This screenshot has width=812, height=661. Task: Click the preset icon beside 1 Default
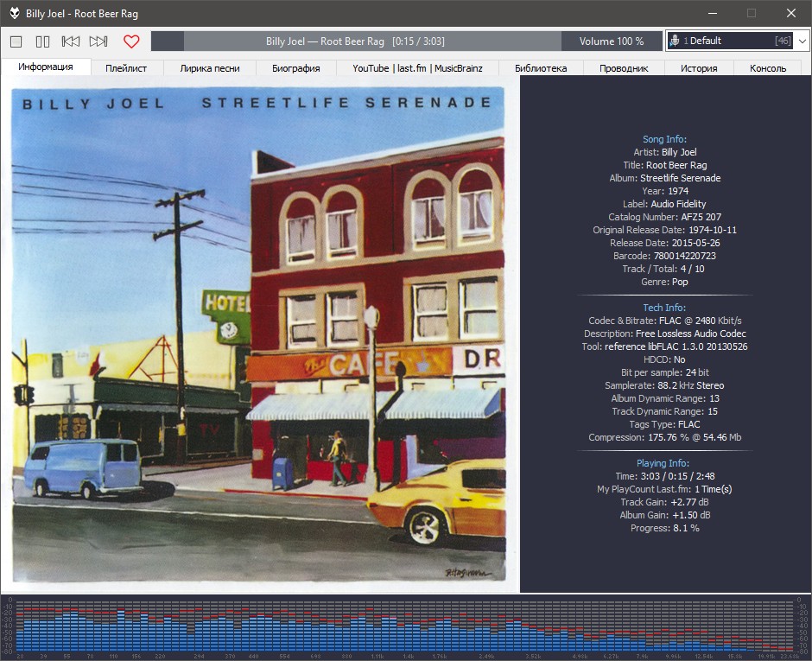(x=675, y=41)
